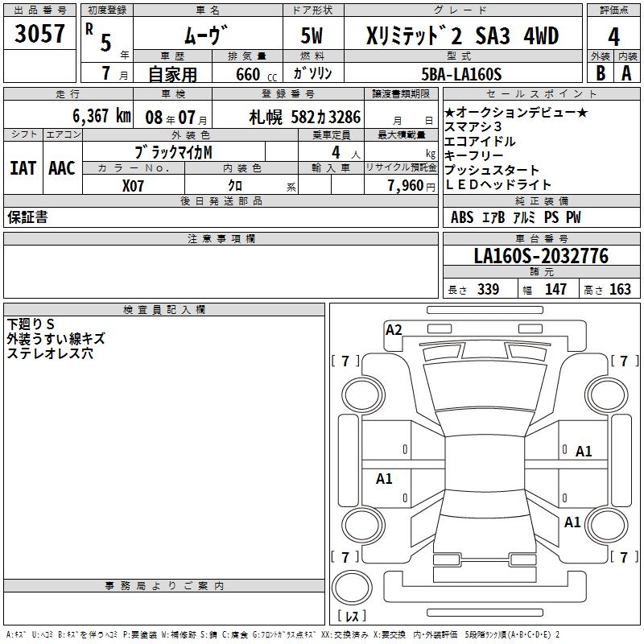Click the inspection expiry 08年07月
The image size is (644, 644).
pyautogui.click(x=176, y=118)
